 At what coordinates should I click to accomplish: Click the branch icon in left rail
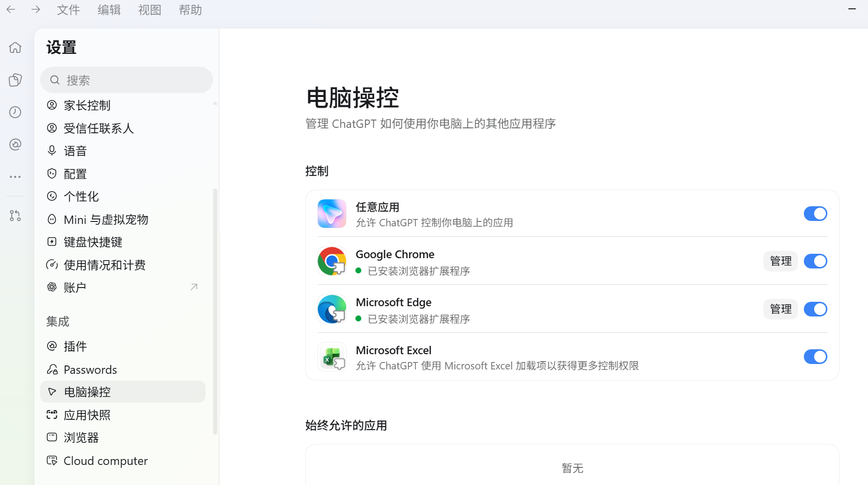click(15, 216)
